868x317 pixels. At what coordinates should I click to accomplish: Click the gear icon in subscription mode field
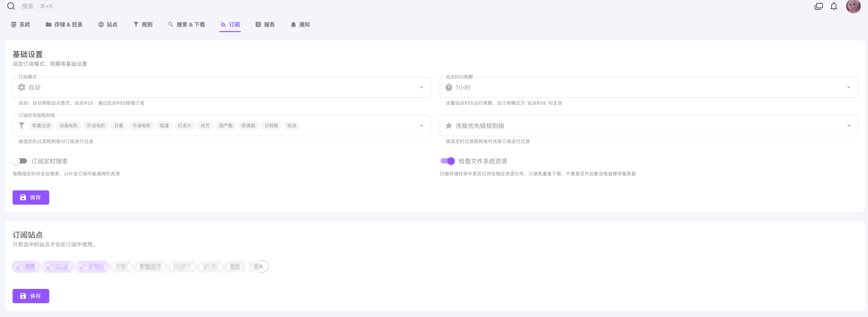[x=22, y=88]
